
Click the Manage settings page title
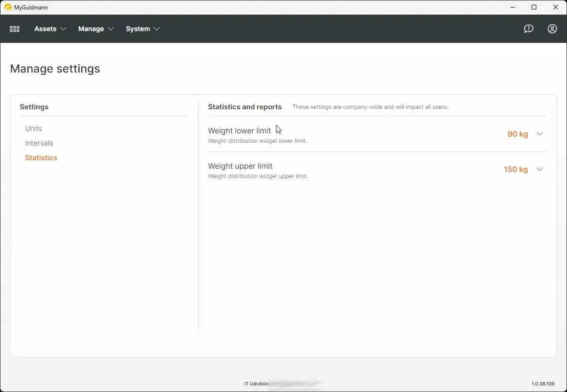[55, 68]
